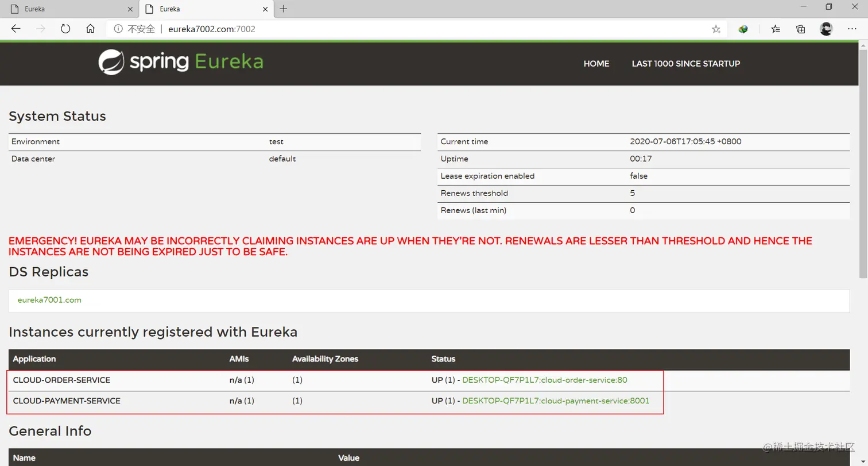Click Lease expiration enabled false value
The height and width of the screenshot is (466, 868).
point(638,176)
